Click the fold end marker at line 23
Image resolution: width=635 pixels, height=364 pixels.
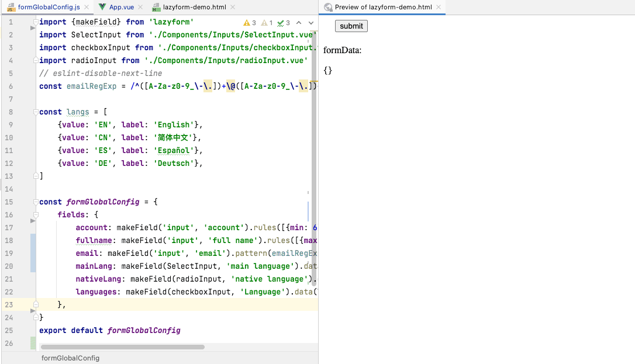point(36,304)
